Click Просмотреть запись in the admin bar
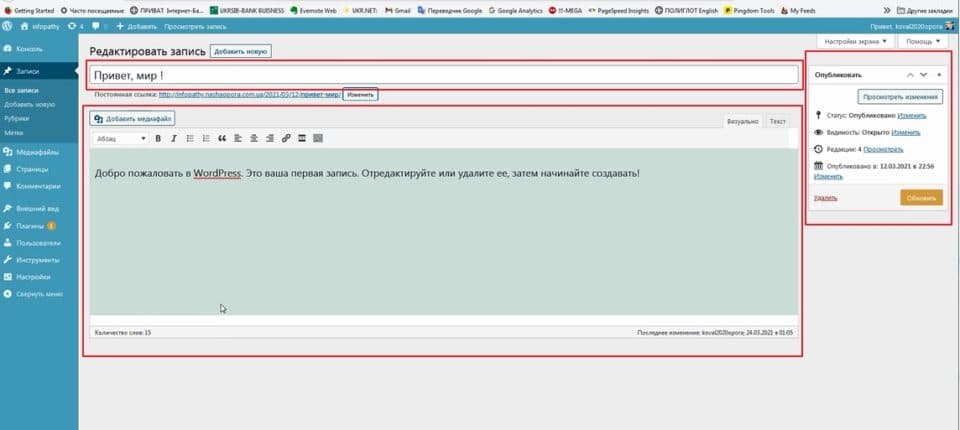The width and height of the screenshot is (960, 430). pyautogui.click(x=195, y=26)
